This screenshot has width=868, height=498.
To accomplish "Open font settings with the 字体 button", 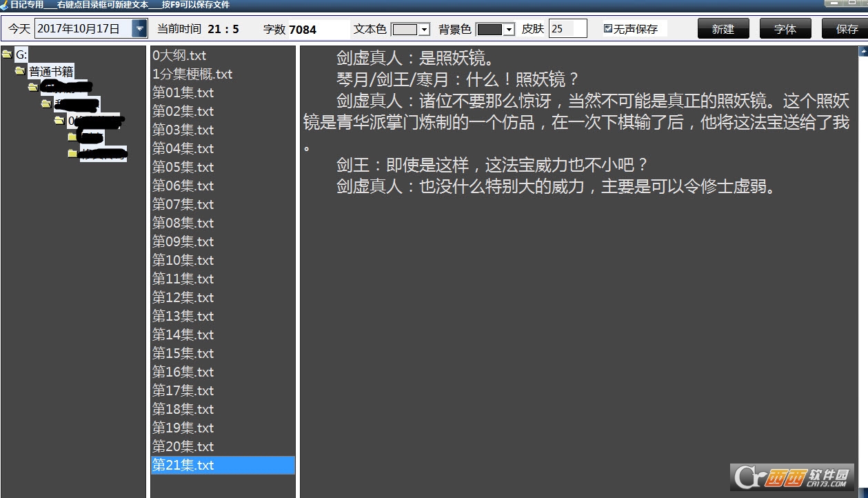I will pos(785,29).
